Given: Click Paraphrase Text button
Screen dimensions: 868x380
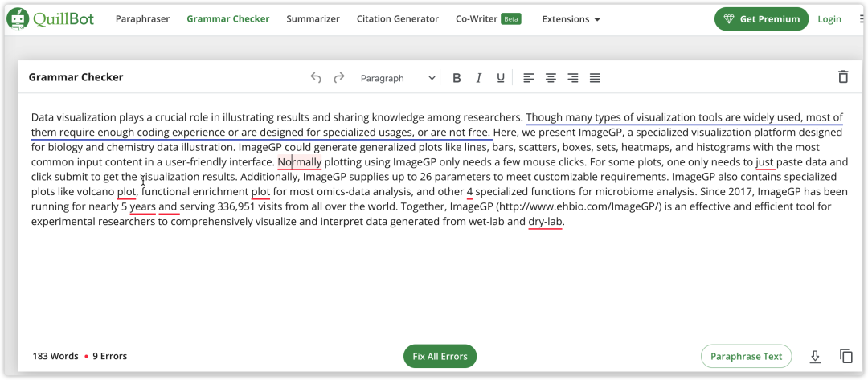Looking at the screenshot, I should [x=746, y=356].
